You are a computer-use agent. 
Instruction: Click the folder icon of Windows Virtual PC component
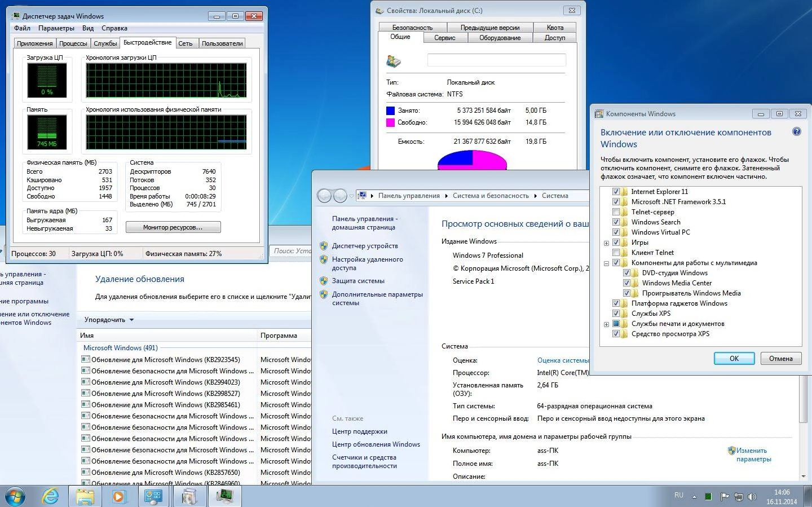(x=624, y=232)
